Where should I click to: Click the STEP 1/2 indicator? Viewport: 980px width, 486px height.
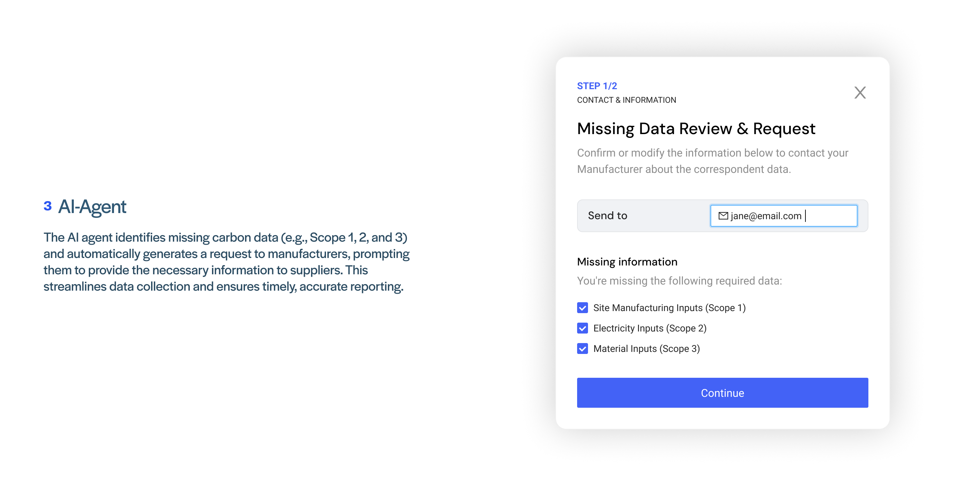597,86
